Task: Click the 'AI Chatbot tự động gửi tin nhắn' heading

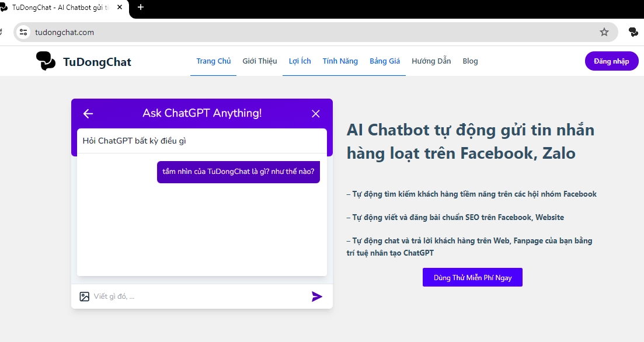Action: click(x=470, y=142)
